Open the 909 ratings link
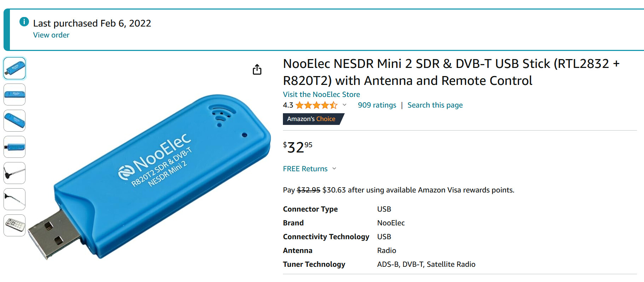This screenshot has width=644, height=282. tap(377, 105)
